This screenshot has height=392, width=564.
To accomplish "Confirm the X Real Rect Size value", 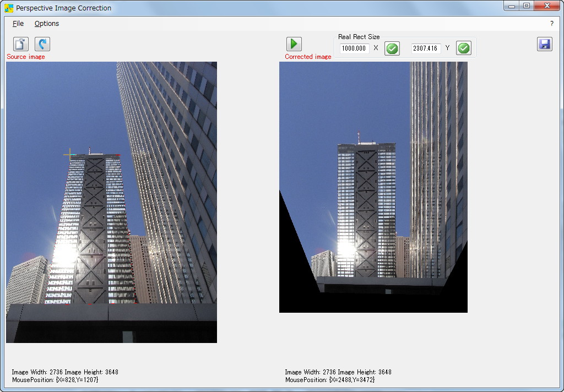I will (x=392, y=48).
